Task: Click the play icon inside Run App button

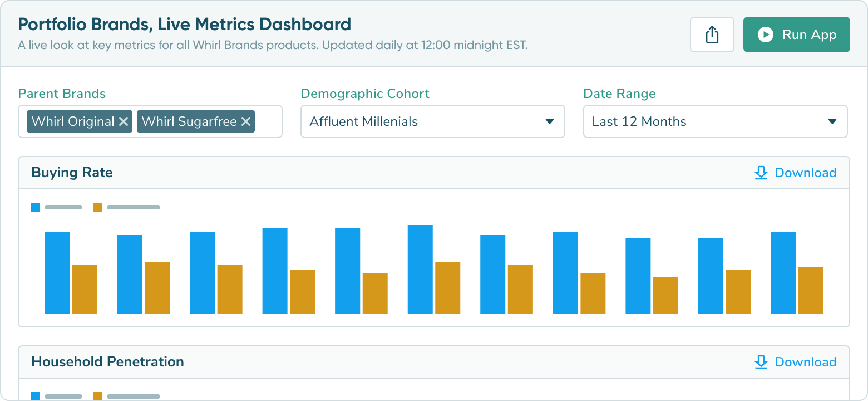Action: coord(767,34)
